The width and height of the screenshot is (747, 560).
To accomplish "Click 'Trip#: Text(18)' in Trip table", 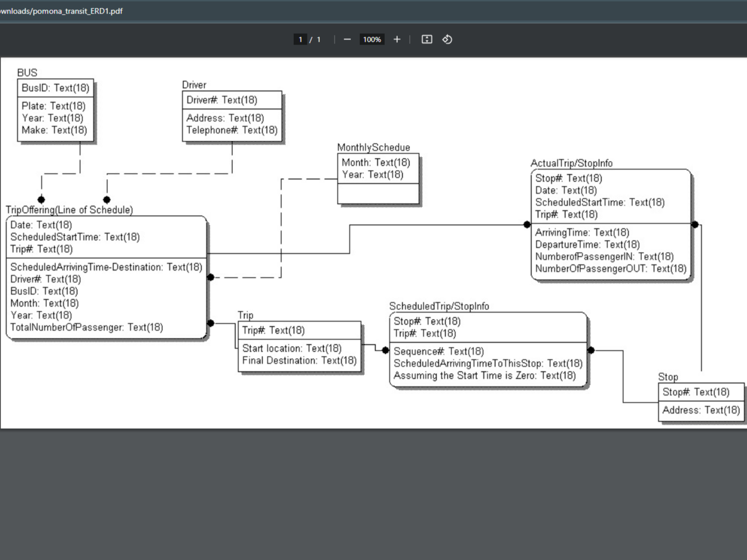I will coord(273,331).
